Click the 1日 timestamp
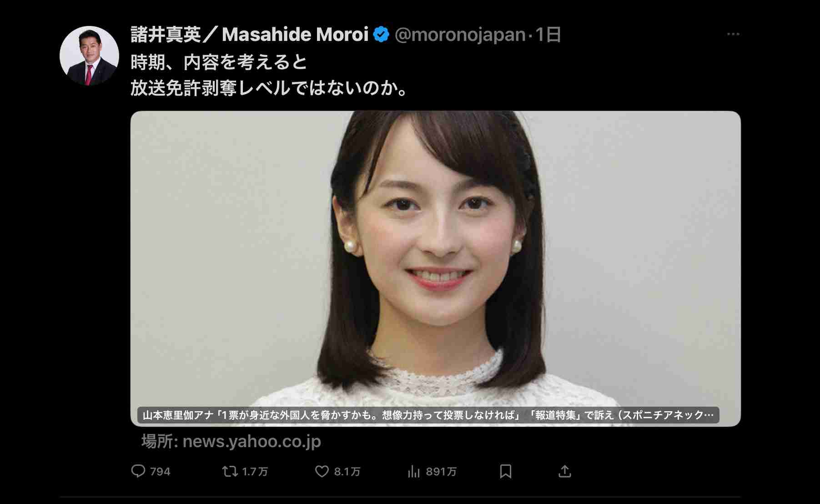This screenshot has height=504, width=820. point(548,35)
